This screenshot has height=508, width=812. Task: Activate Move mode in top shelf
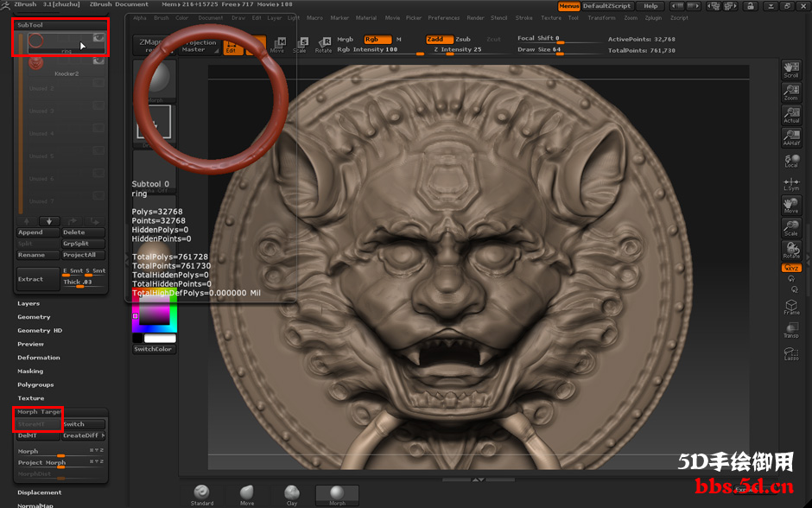click(x=277, y=45)
